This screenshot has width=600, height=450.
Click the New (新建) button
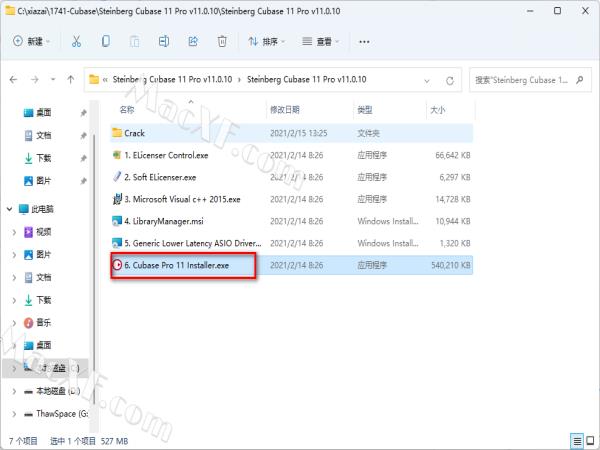31,41
